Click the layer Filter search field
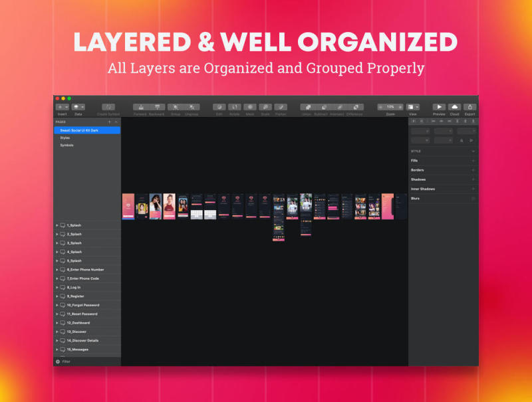Viewport: 532px width, 402px height. (x=86, y=361)
